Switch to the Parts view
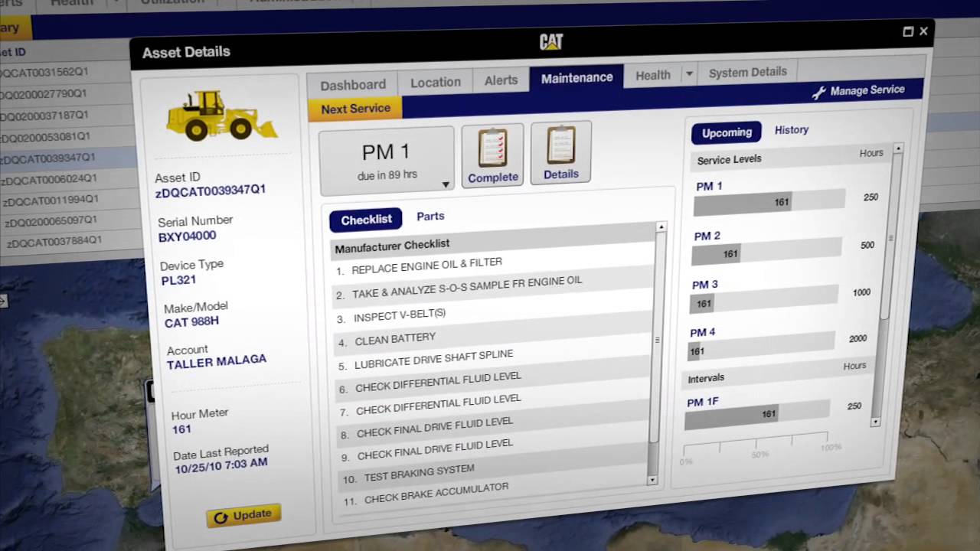The width and height of the screenshot is (980, 551). click(430, 216)
